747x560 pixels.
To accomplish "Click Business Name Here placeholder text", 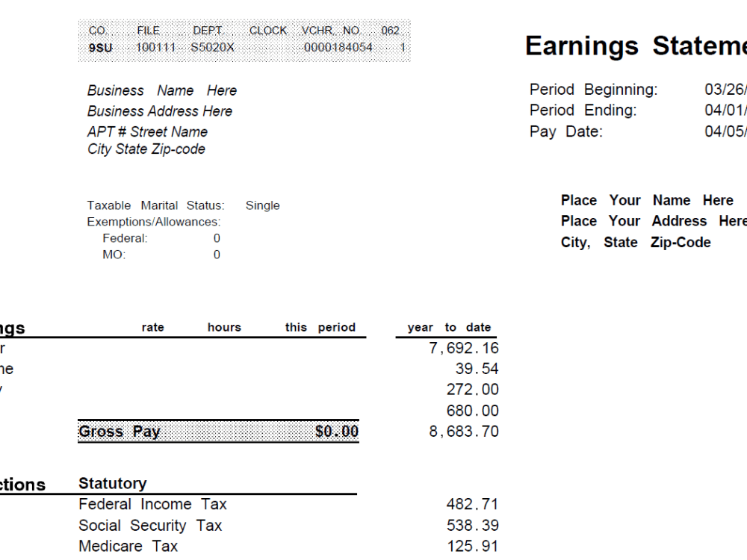I will (x=161, y=90).
